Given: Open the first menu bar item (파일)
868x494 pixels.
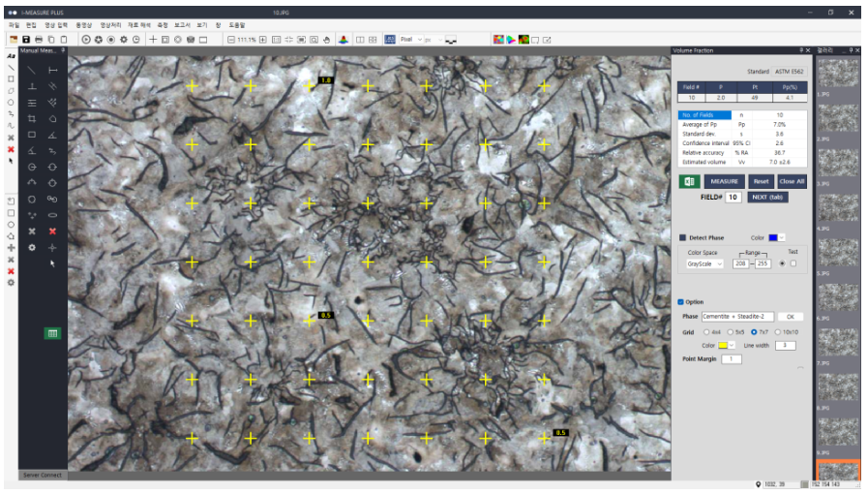Looking at the screenshot, I should 14,25.
